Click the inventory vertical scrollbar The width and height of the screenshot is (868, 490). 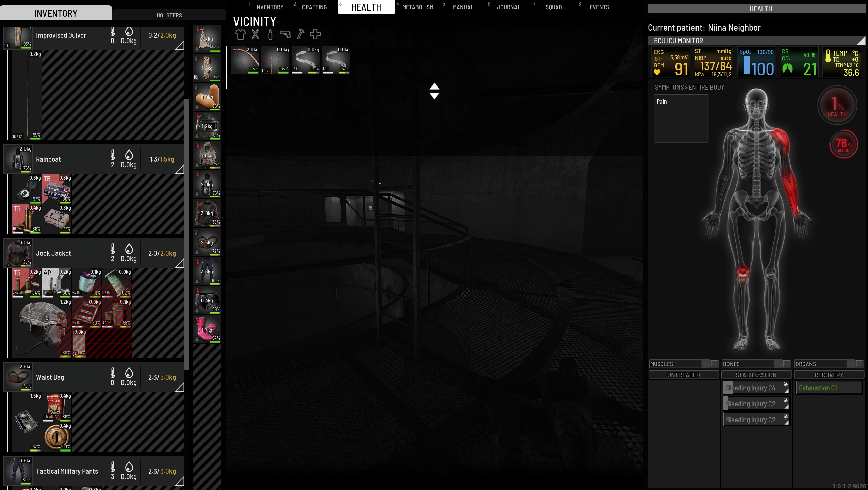click(x=186, y=234)
